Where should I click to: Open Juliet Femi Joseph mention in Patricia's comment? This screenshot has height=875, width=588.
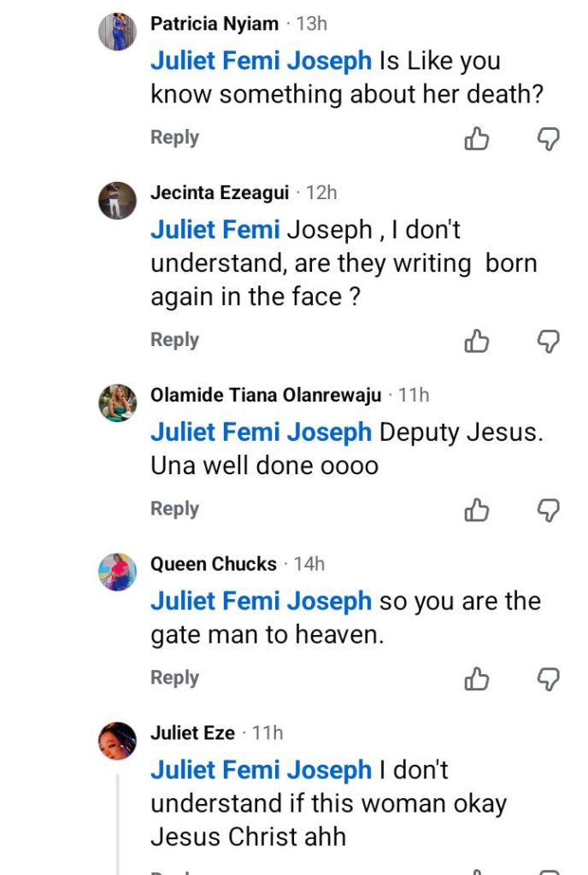pyautogui.click(x=261, y=62)
